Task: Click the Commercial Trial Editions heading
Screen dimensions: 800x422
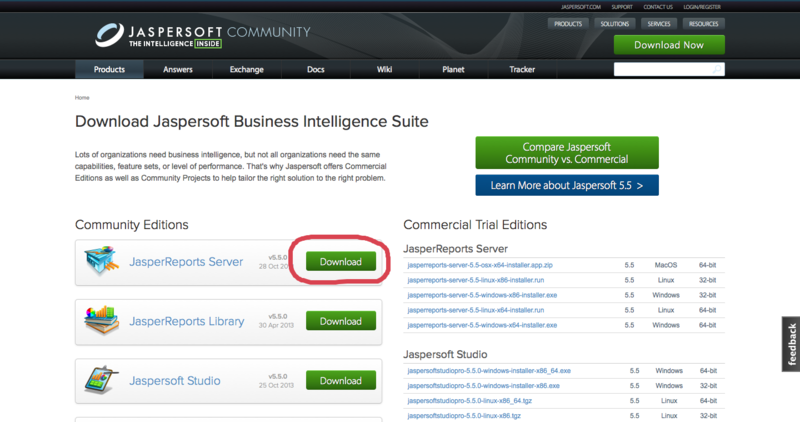Action: point(475,225)
